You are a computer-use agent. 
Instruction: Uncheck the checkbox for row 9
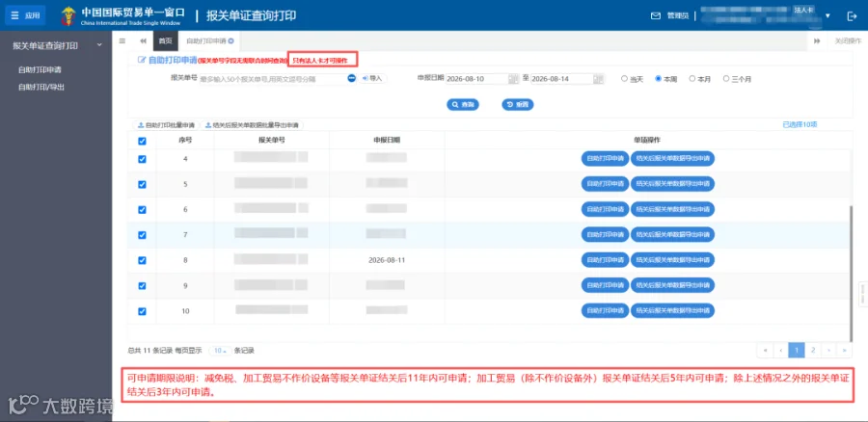point(142,285)
